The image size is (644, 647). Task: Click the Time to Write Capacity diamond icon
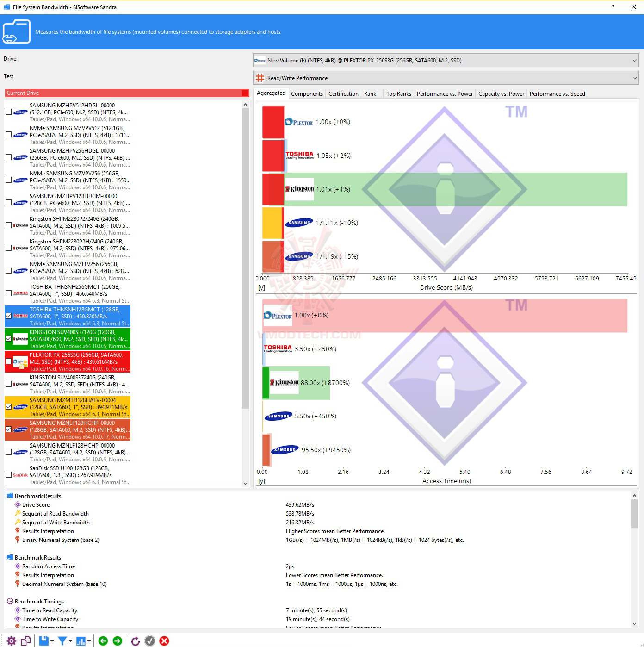(x=18, y=619)
